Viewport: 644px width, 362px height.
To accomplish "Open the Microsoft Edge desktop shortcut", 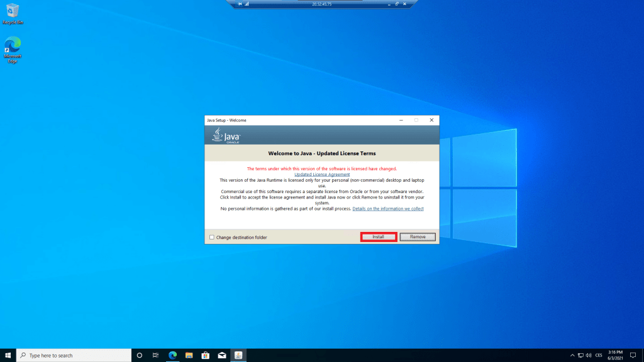I will [x=13, y=47].
